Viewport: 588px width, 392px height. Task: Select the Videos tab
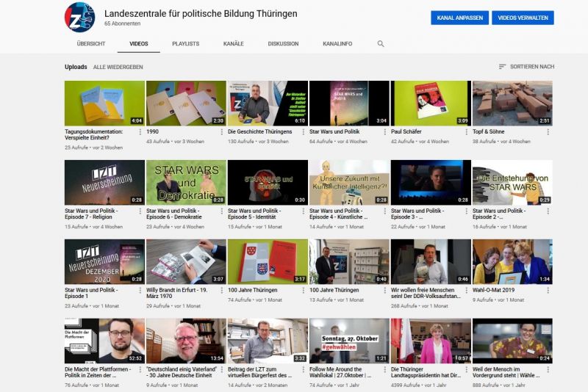tap(139, 44)
